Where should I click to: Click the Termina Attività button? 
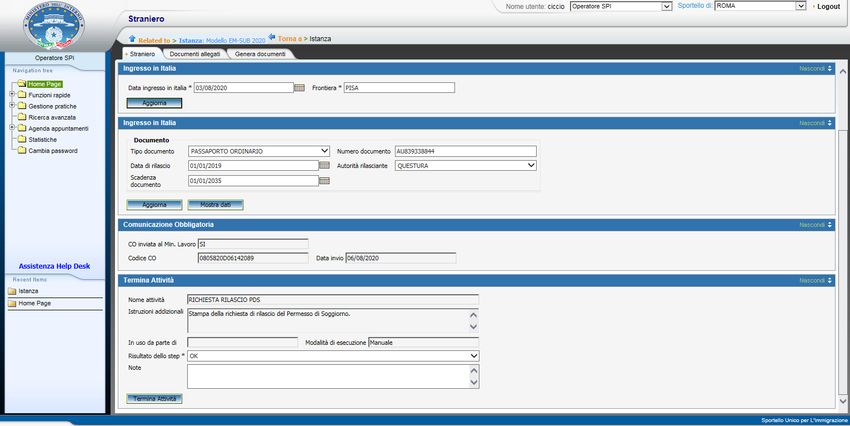(155, 398)
